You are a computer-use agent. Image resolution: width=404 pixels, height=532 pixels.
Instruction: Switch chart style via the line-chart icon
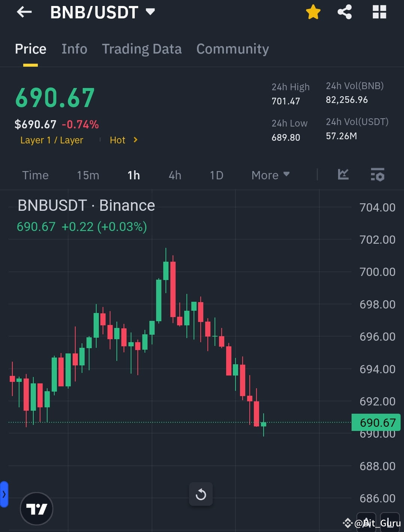point(343,175)
